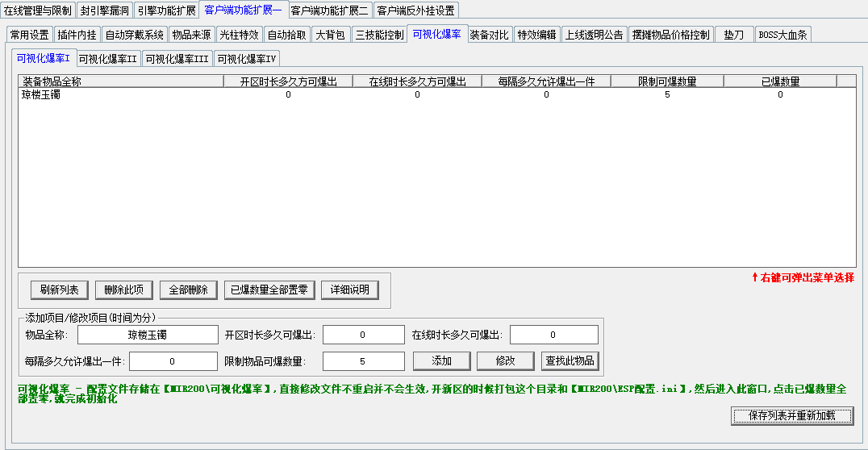Open 详细说明 button

click(x=350, y=290)
